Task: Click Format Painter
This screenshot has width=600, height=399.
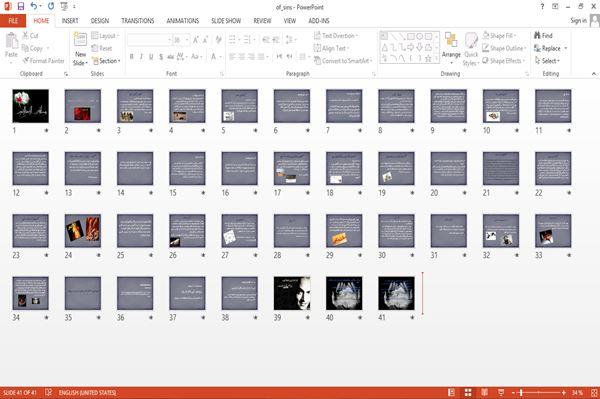Action: (x=43, y=61)
